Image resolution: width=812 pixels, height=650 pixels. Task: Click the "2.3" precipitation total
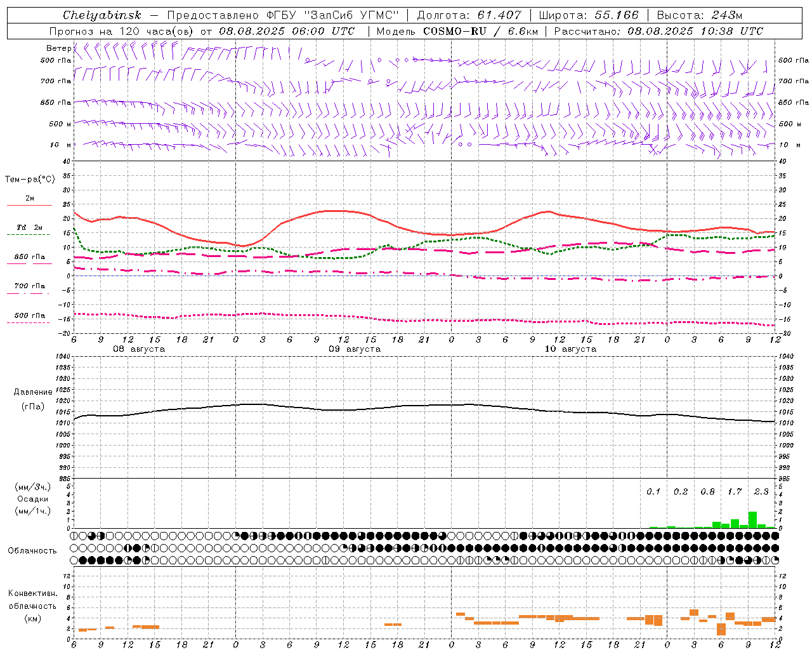[761, 492]
